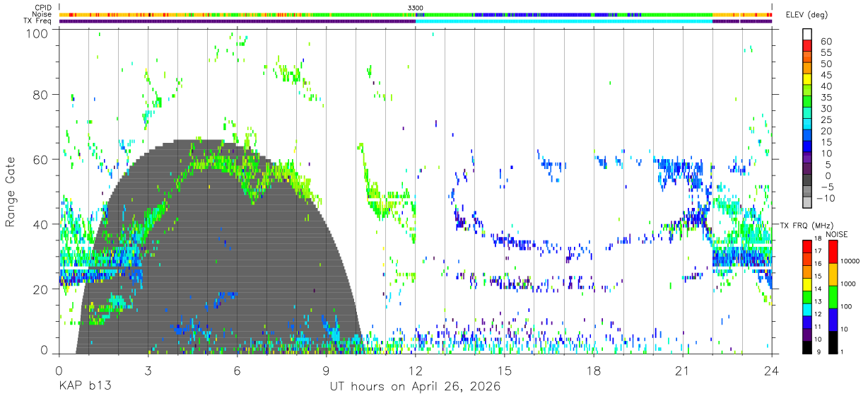868x401 pixels.
Task: Click the NOISE legend title
Action: click(836, 234)
